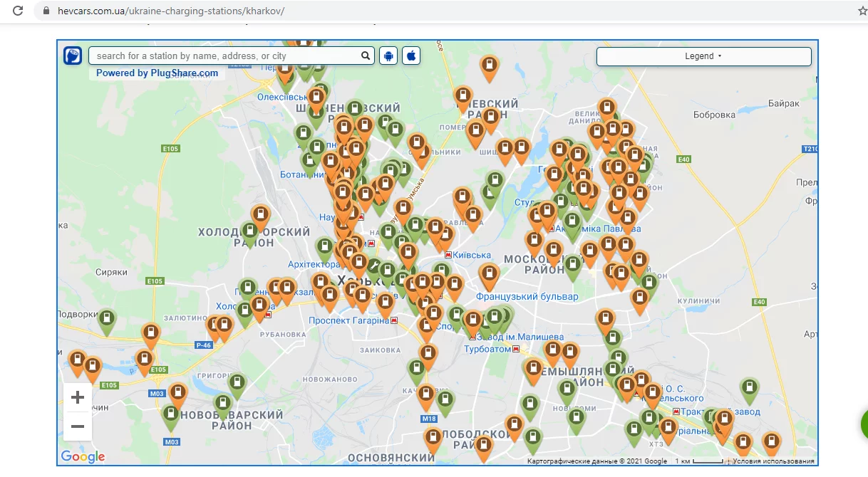The height and width of the screenshot is (477, 868).
Task: Bookmark this page with star icon
Action: pyautogui.click(x=862, y=11)
